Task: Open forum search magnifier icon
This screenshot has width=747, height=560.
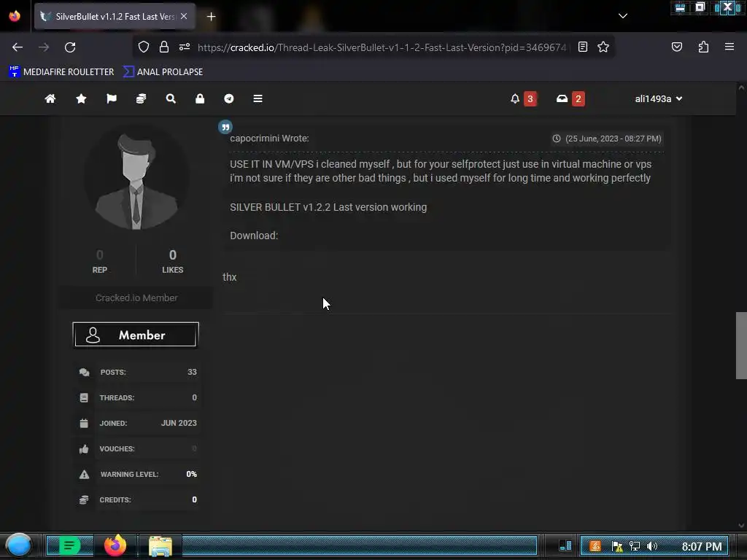Action: coord(171,98)
